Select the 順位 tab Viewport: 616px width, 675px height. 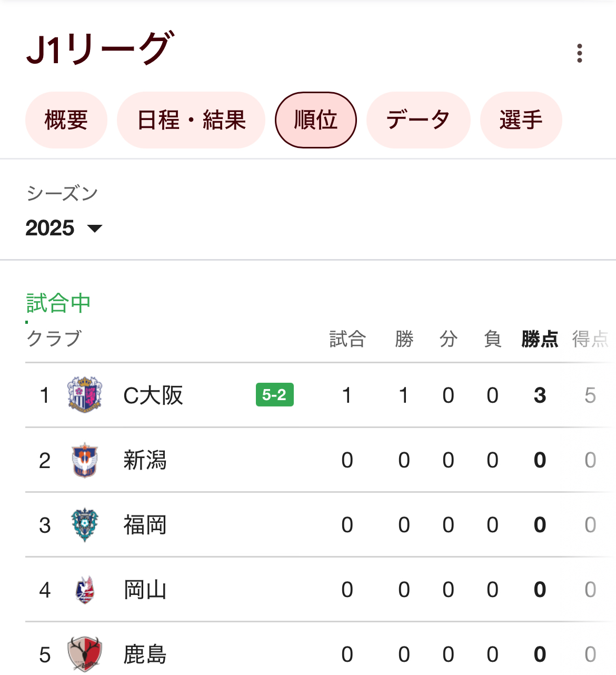click(x=315, y=120)
